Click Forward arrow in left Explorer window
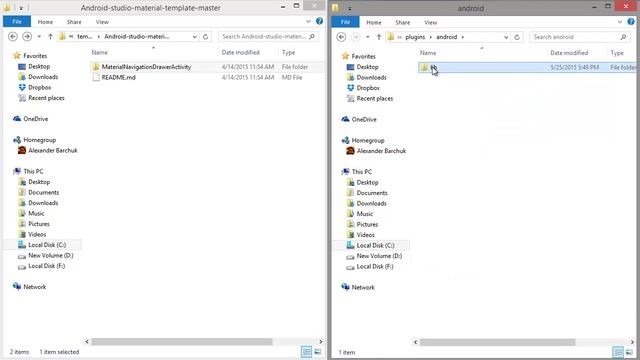This screenshot has height=360, width=640. (27, 37)
